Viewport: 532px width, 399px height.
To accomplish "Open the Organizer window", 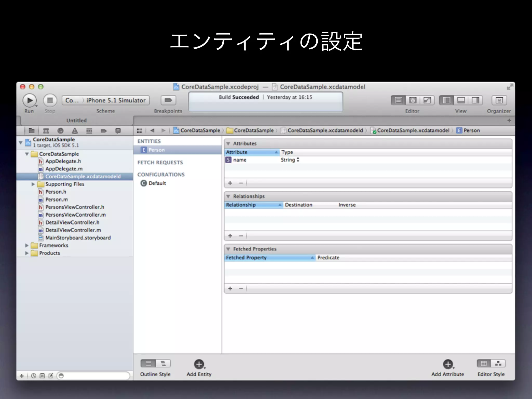I will (499, 100).
